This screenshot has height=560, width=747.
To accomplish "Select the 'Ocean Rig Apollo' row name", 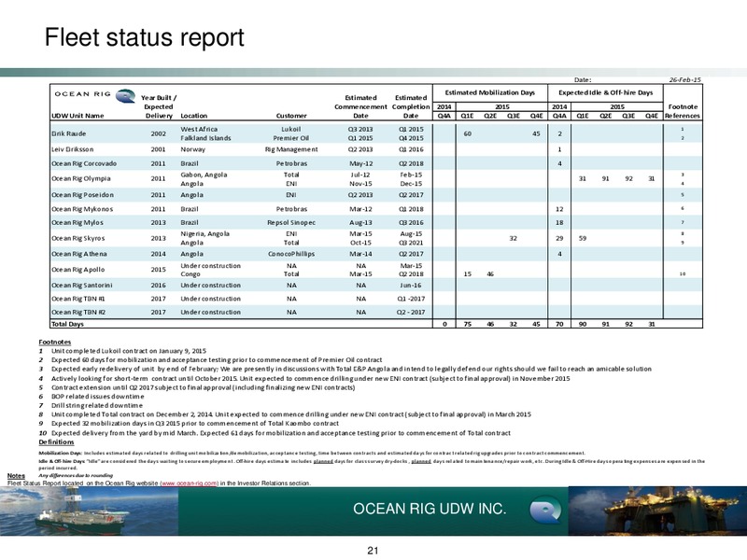I will click(78, 270).
